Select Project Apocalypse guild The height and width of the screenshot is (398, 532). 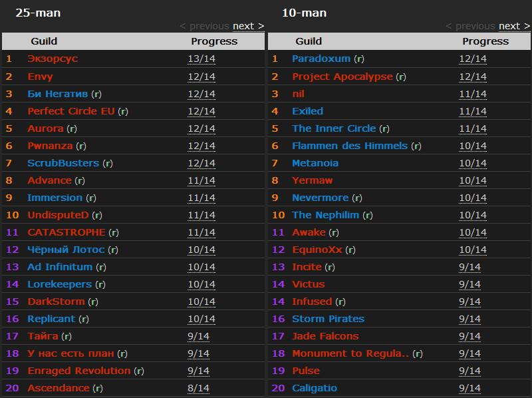342,77
